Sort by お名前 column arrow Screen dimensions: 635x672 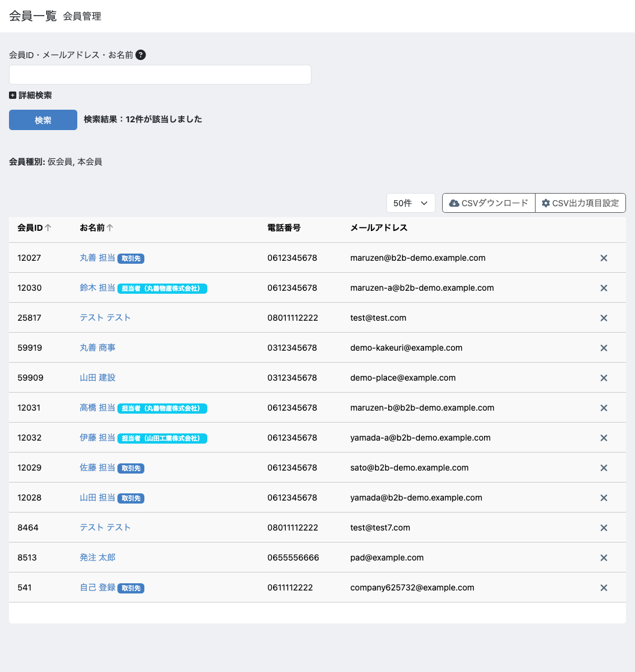110,228
